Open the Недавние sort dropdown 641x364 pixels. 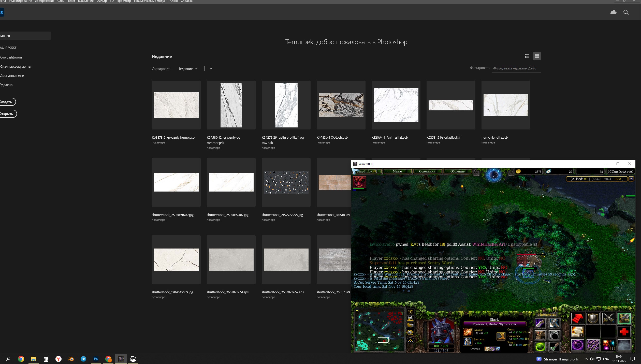[x=187, y=69]
